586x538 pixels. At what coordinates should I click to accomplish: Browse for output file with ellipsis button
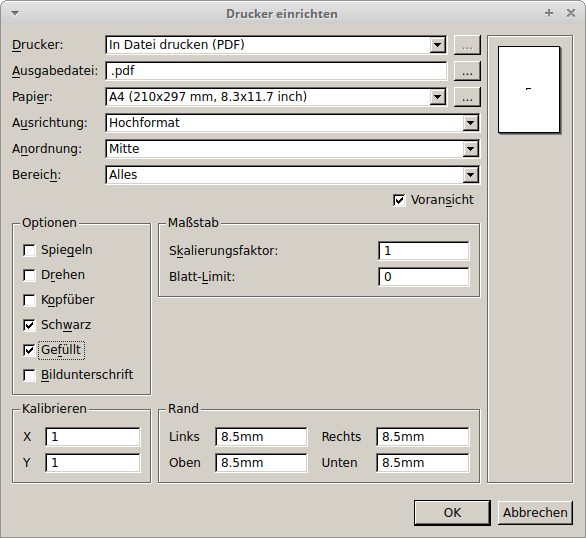tap(467, 71)
